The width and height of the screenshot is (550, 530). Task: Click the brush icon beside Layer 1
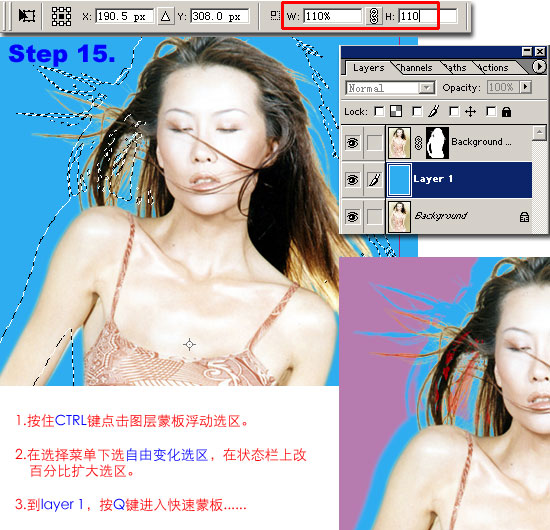[374, 180]
